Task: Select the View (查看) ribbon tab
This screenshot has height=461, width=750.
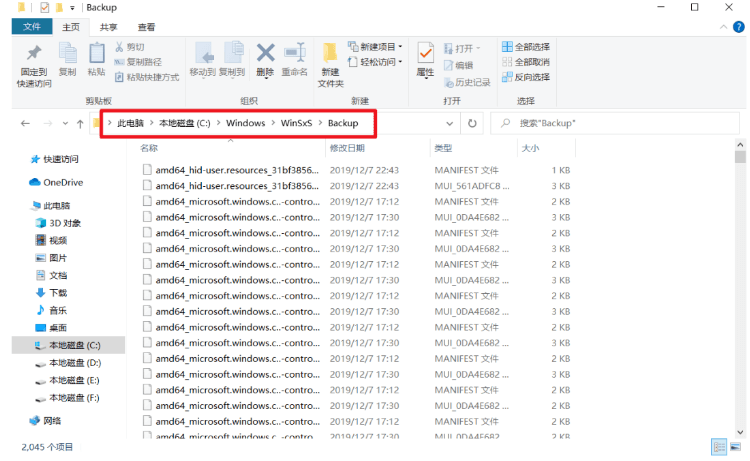Action: [146, 27]
